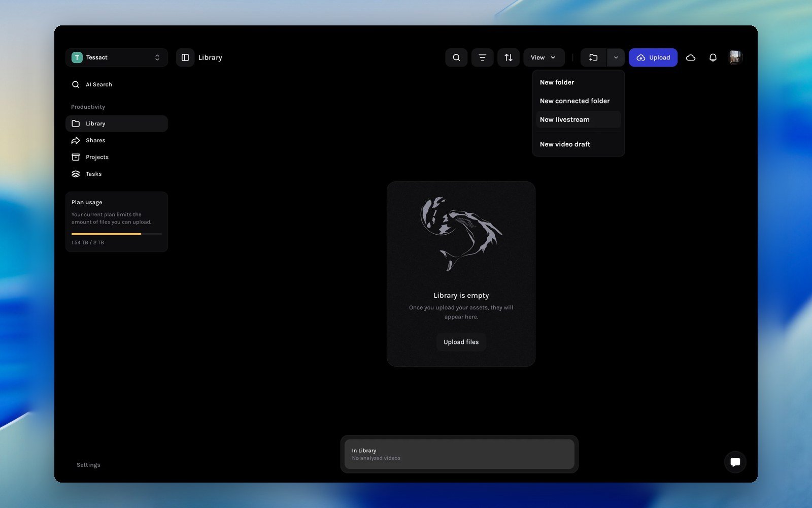812x508 pixels.
Task: Click the Plan usage progress bar
Action: tap(116, 234)
